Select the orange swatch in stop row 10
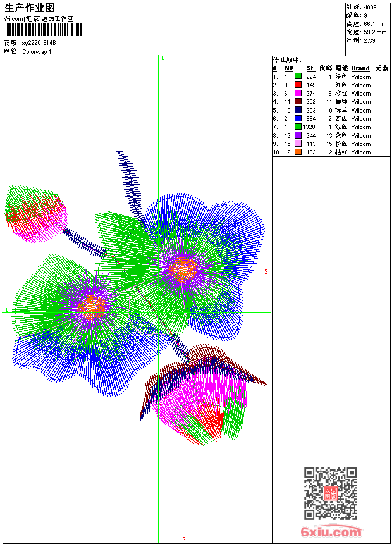This screenshot has width=392, height=544. point(298,152)
